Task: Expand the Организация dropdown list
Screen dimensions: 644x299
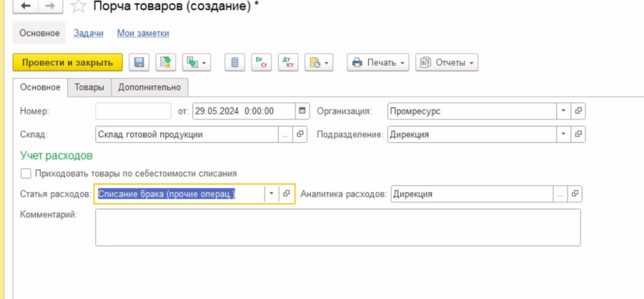Action: (x=563, y=111)
